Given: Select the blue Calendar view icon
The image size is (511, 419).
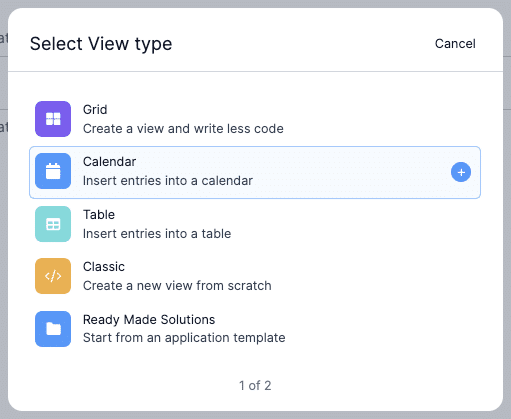Looking at the screenshot, I should (x=53, y=171).
